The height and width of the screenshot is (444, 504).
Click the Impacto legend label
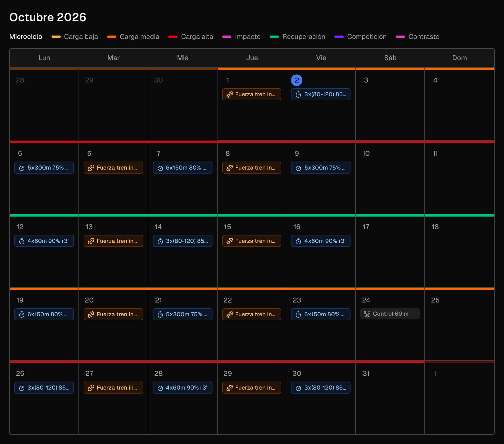(248, 37)
